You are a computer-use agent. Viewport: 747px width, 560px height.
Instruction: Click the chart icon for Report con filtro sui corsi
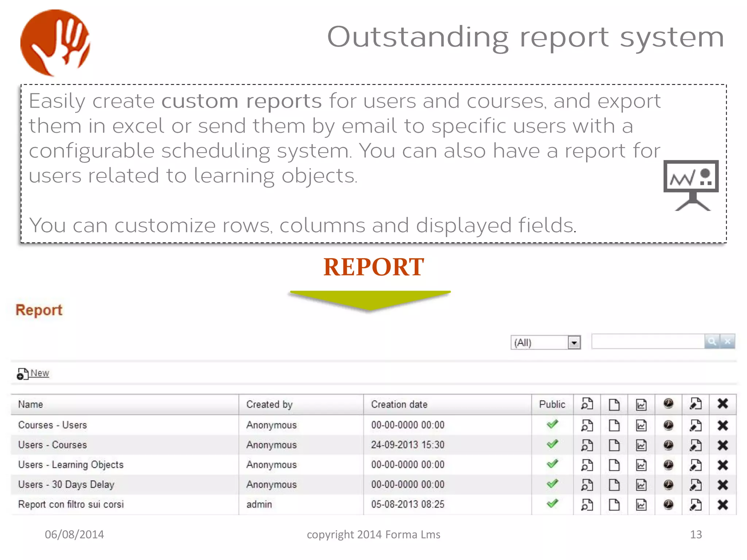[641, 505]
